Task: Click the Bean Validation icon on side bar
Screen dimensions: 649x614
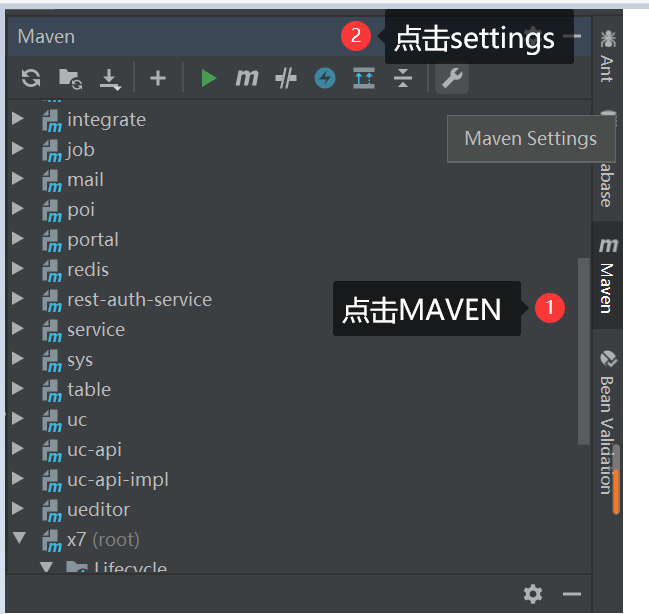Action: click(608, 359)
